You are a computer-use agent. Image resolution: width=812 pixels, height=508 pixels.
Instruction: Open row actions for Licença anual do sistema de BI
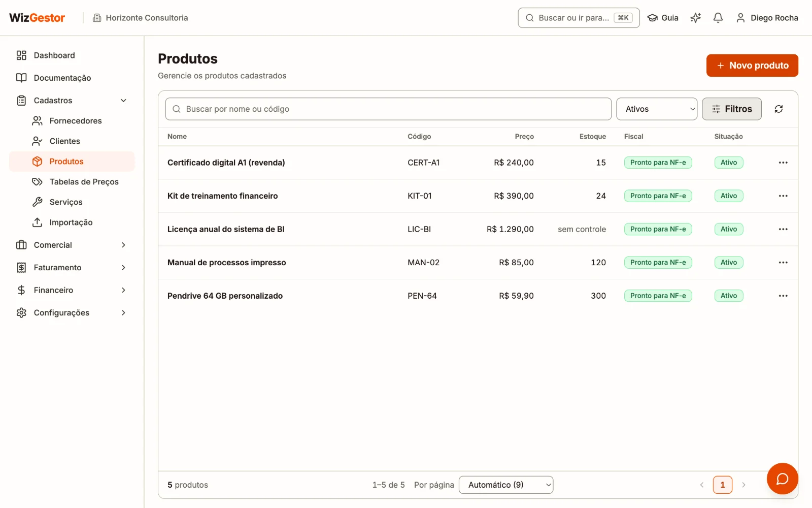(783, 229)
